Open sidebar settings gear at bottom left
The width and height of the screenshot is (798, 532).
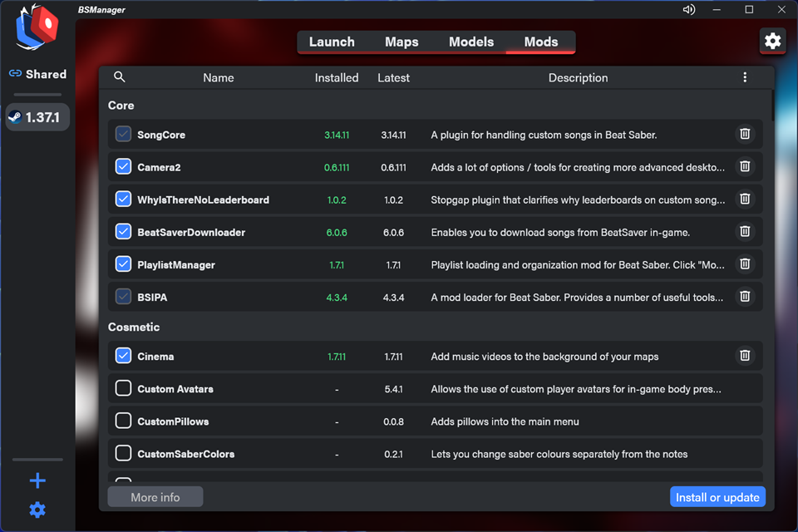click(37, 510)
